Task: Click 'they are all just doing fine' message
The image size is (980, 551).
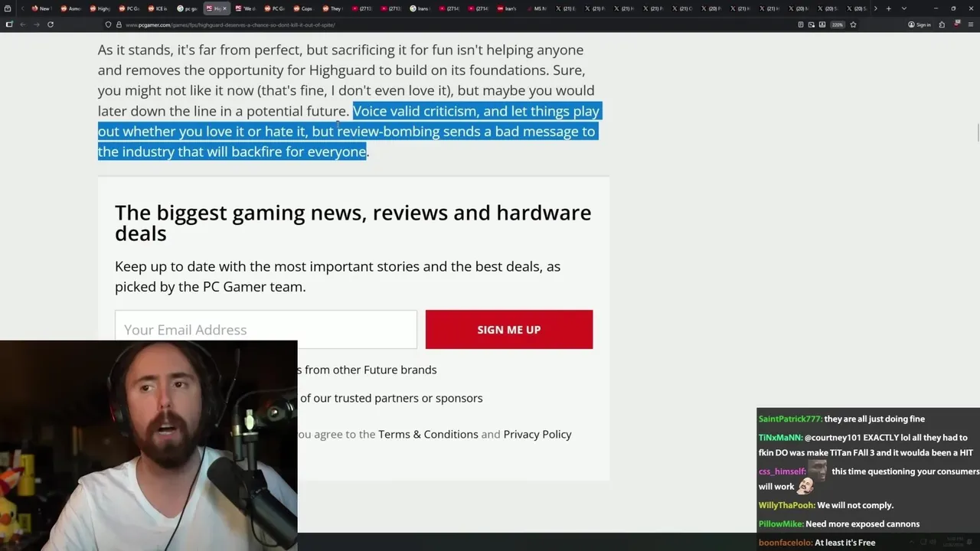Action: coord(874,419)
